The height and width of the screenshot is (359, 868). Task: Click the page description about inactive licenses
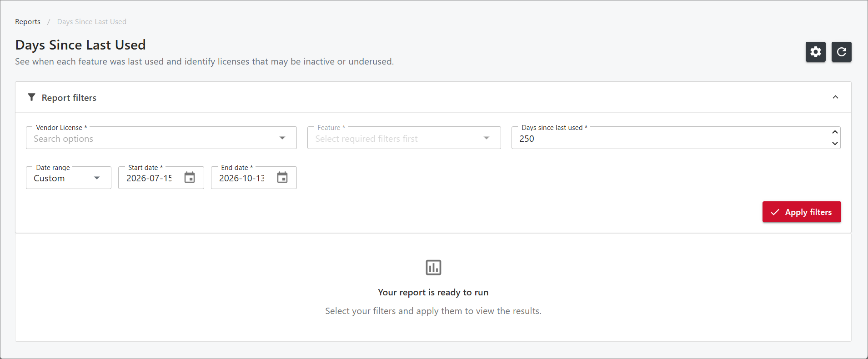tap(205, 61)
